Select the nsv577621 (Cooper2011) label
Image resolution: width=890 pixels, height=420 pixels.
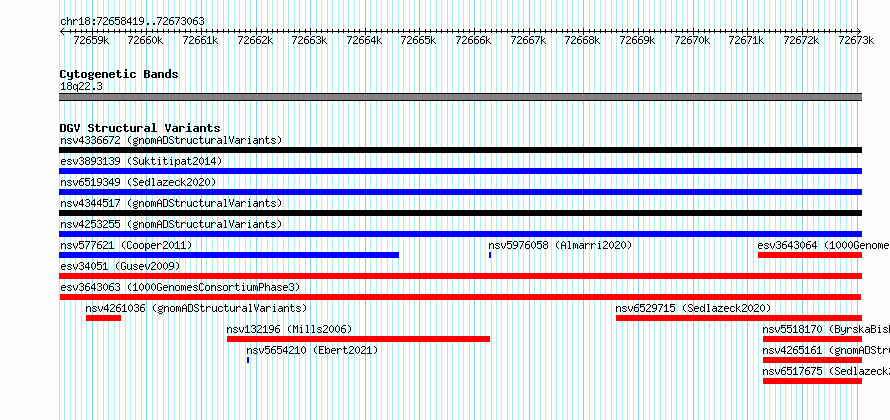point(126,245)
